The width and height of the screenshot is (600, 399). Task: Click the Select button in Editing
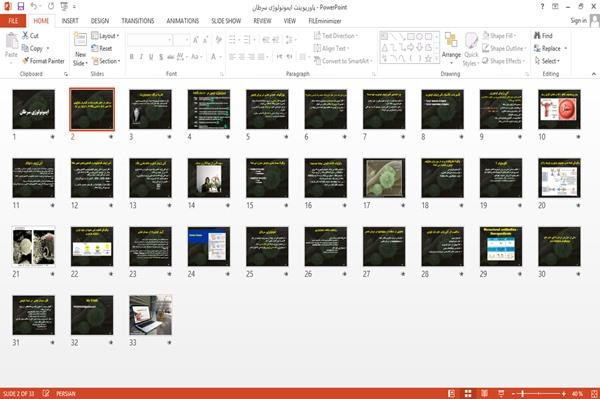click(x=547, y=61)
